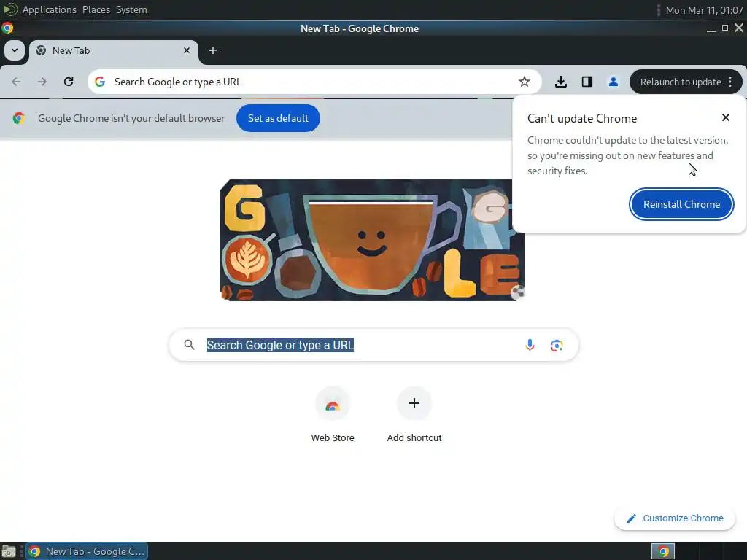Click the Google G icon in address bar
This screenshot has width=747, height=560.
tap(99, 82)
